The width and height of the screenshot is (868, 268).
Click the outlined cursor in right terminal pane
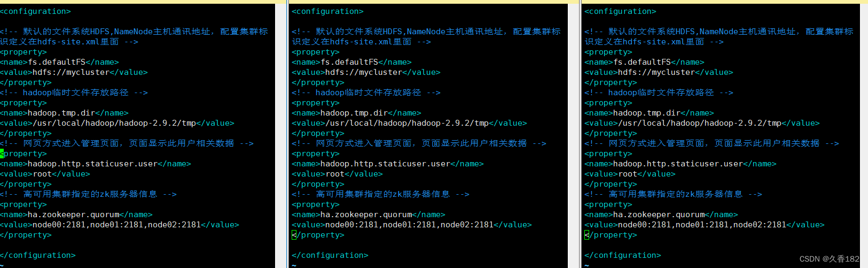[587, 235]
